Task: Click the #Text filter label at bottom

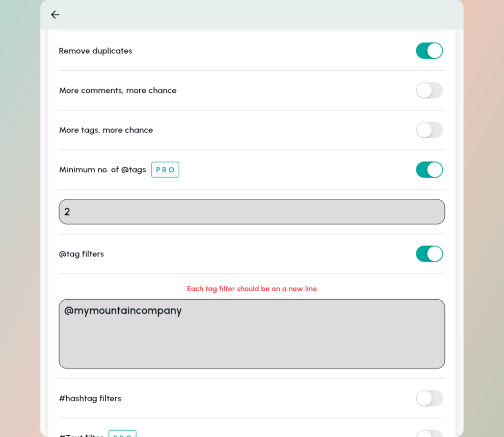Action: (82, 435)
